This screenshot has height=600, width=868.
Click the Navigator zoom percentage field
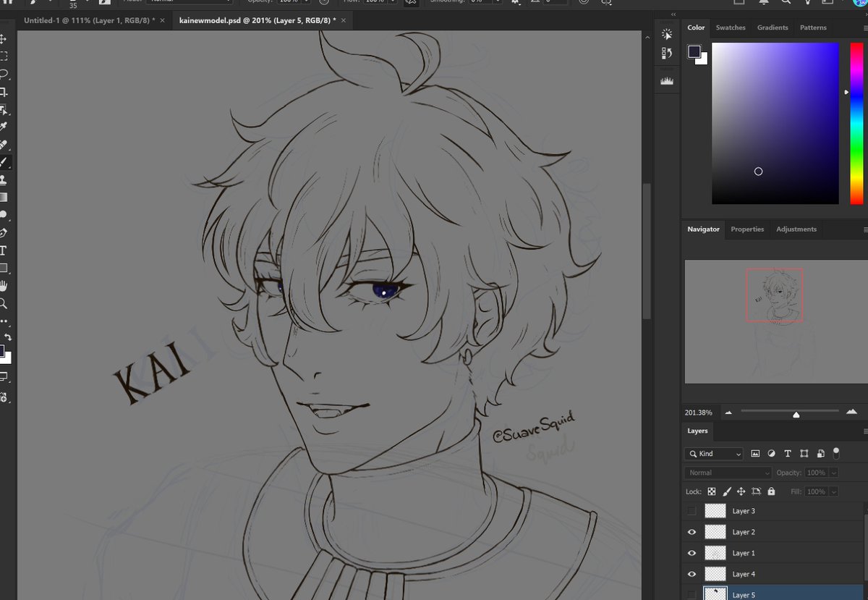(698, 413)
